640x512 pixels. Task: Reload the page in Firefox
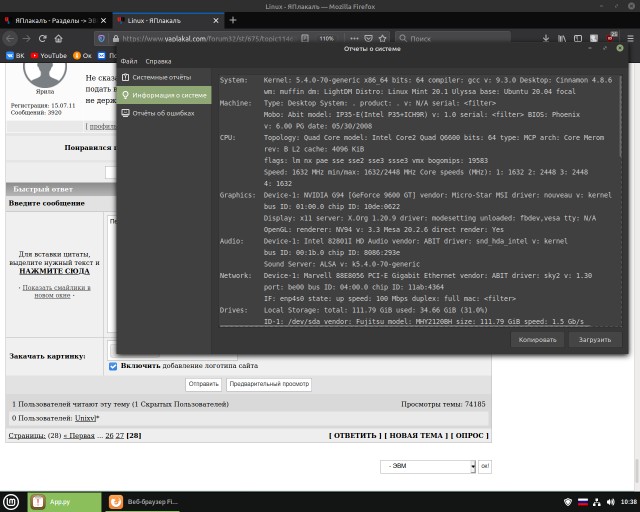[x=42, y=38]
